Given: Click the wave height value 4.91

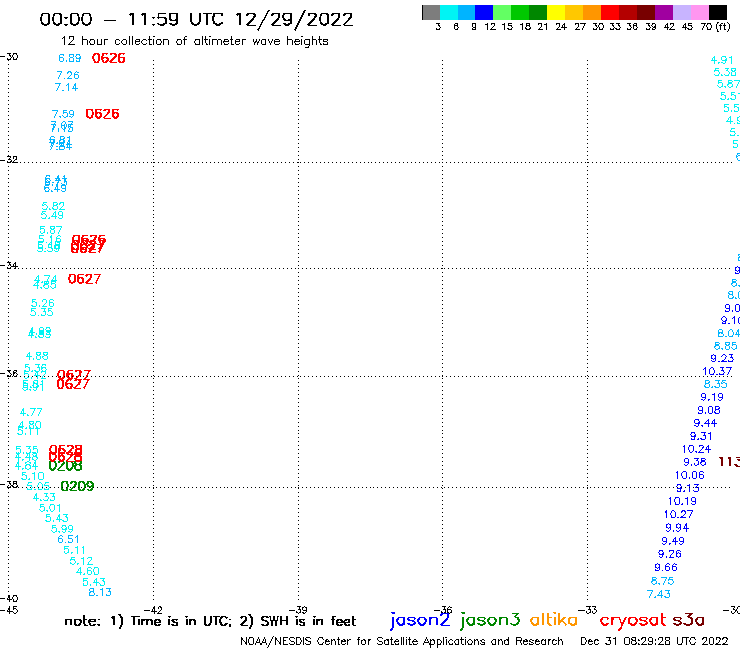Looking at the screenshot, I should (x=722, y=60).
